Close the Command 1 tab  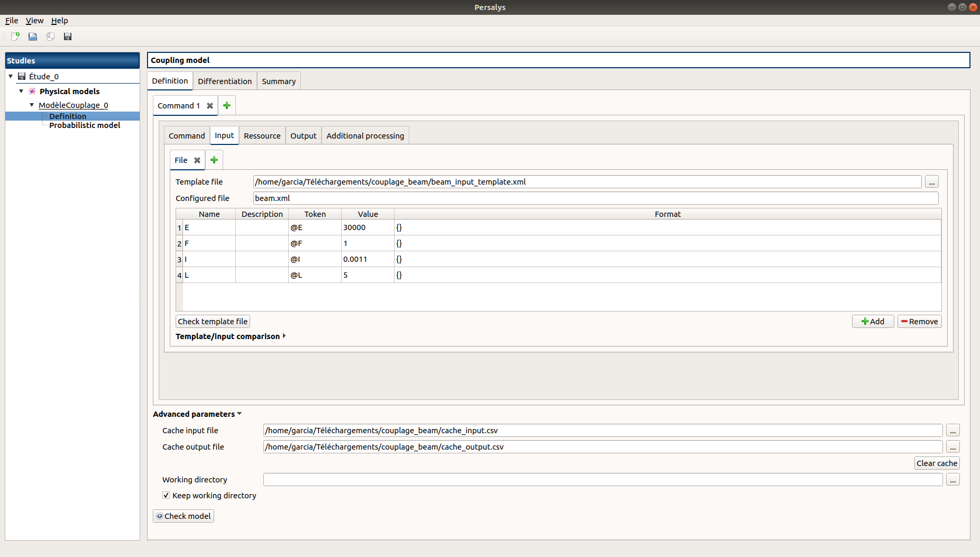210,106
